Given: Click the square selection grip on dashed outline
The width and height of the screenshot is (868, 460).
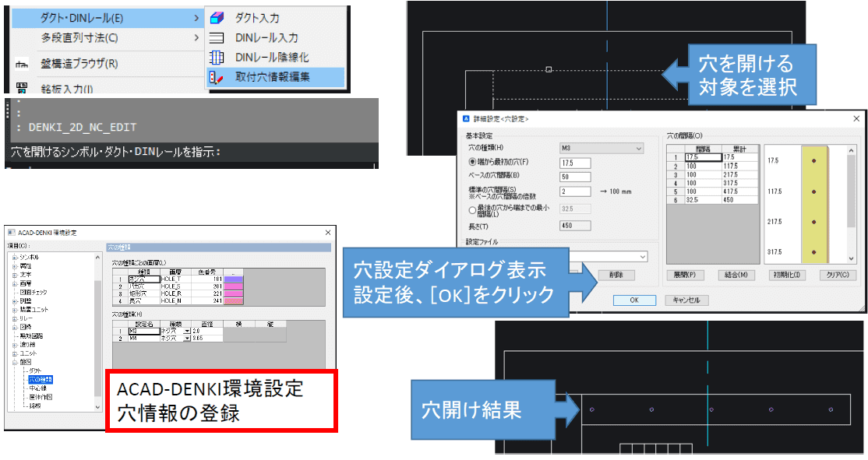Looking at the screenshot, I should 549,70.
